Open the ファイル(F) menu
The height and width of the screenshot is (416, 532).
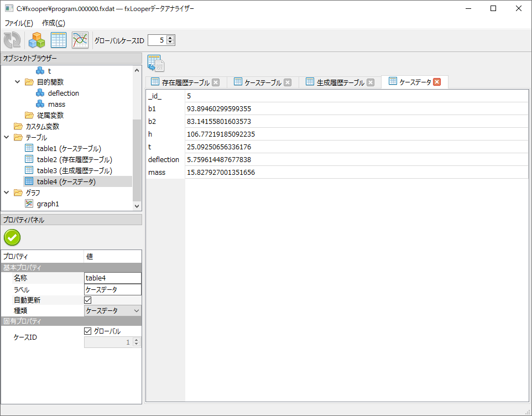click(x=19, y=23)
